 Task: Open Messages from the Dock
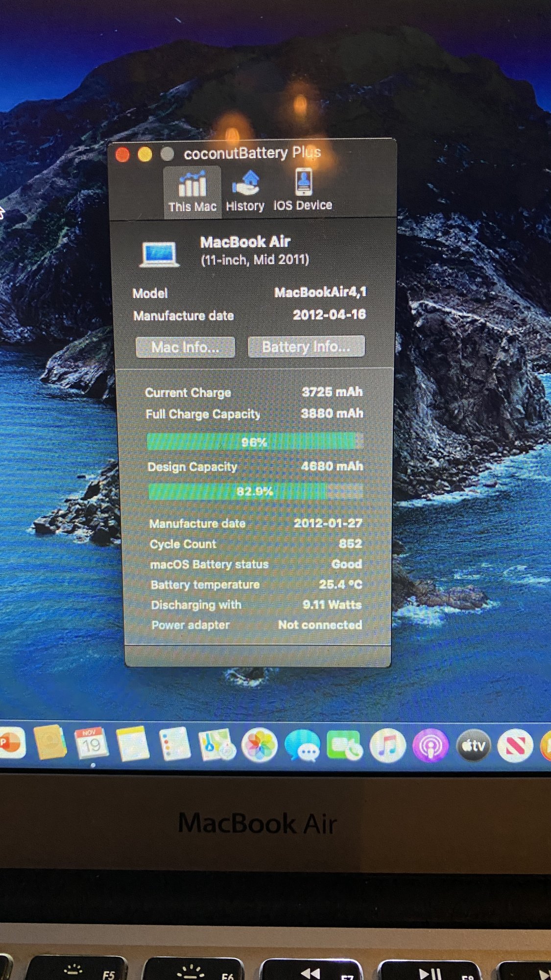(x=302, y=745)
